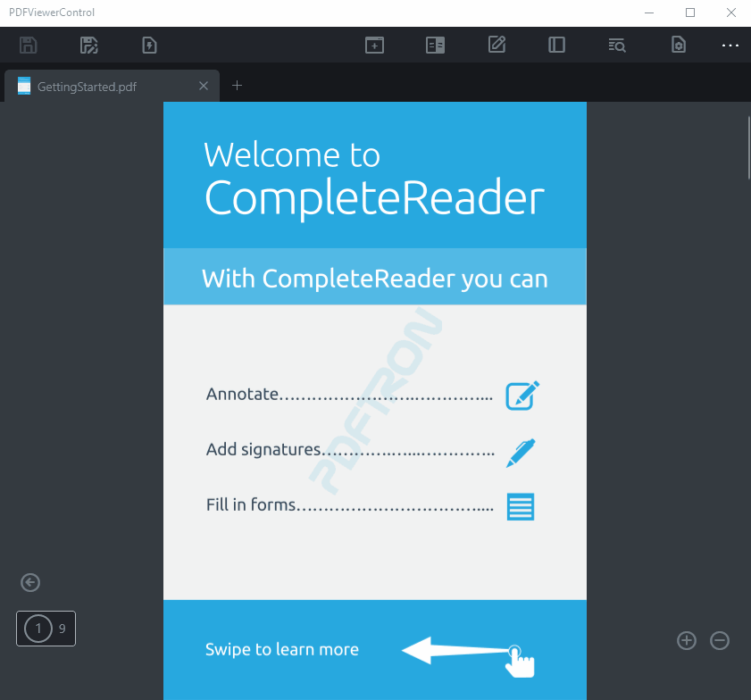Click the Annotate icon in the document
The width and height of the screenshot is (751, 700).
click(x=522, y=395)
